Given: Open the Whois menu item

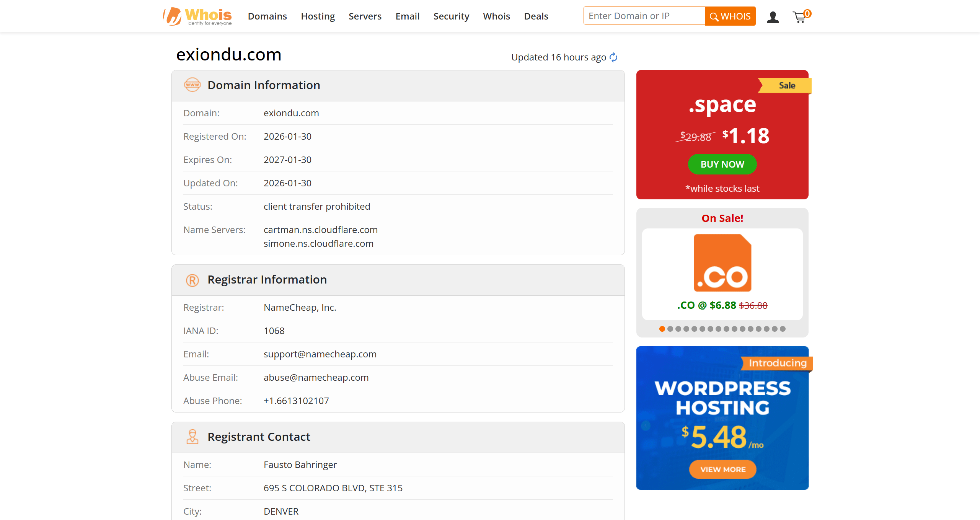Looking at the screenshot, I should 496,16.
